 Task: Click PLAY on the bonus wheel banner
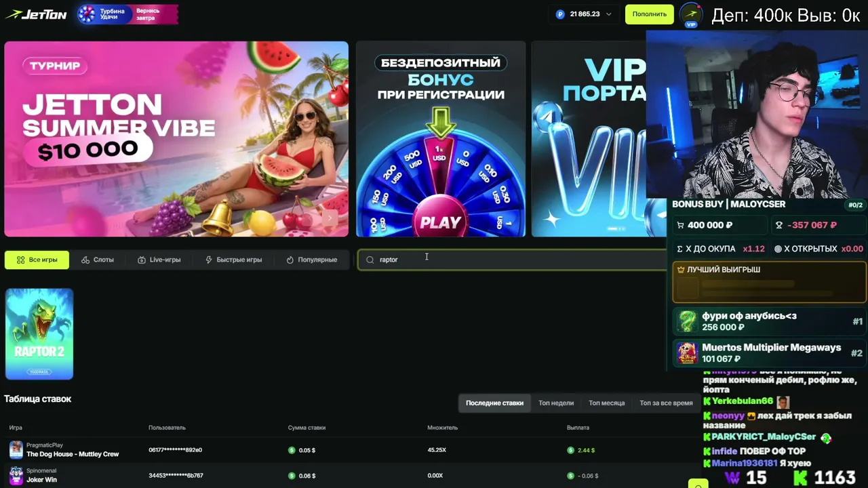tap(441, 222)
